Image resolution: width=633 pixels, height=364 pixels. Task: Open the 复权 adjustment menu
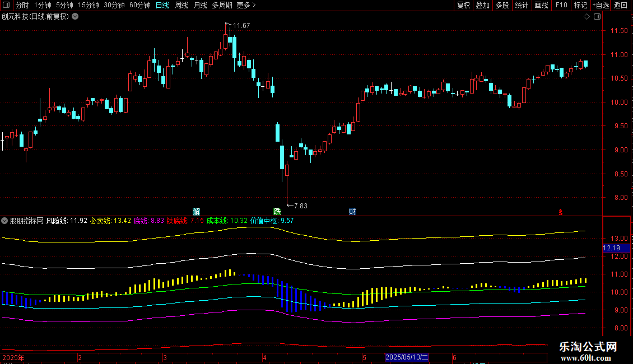tap(463, 5)
